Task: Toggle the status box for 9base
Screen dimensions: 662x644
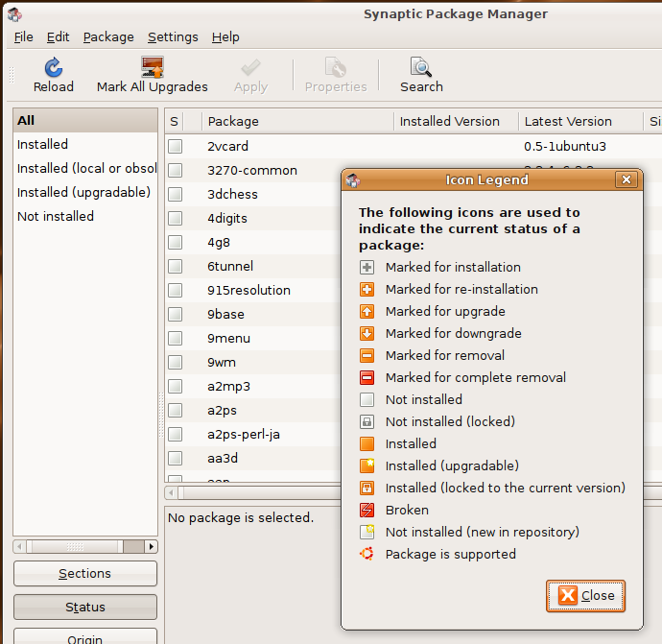Action: [x=176, y=315]
